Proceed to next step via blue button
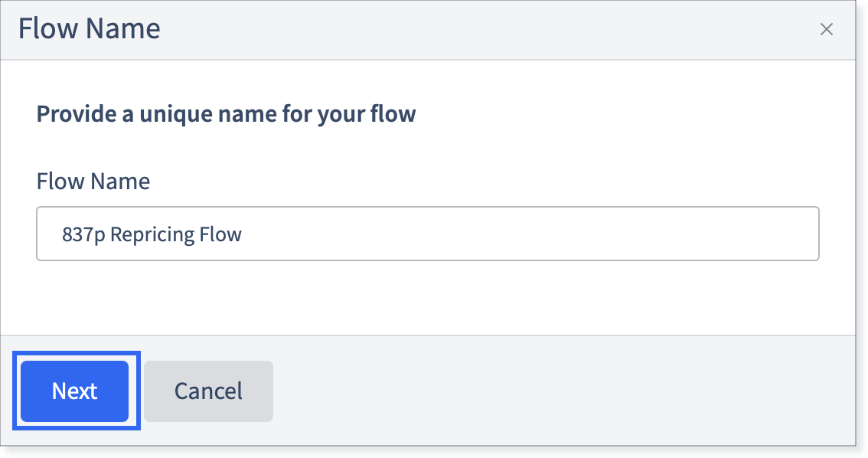The height and width of the screenshot is (458, 868). 75,391
